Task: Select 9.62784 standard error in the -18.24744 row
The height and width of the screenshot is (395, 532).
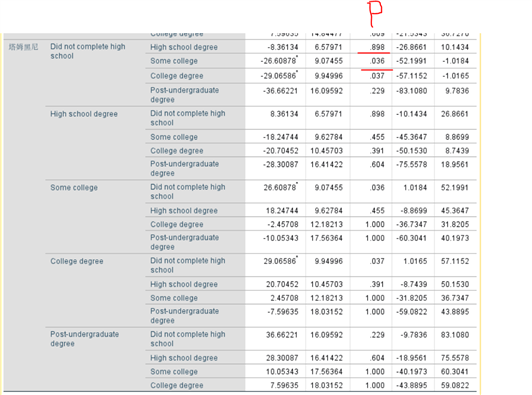Action: [x=328, y=137]
